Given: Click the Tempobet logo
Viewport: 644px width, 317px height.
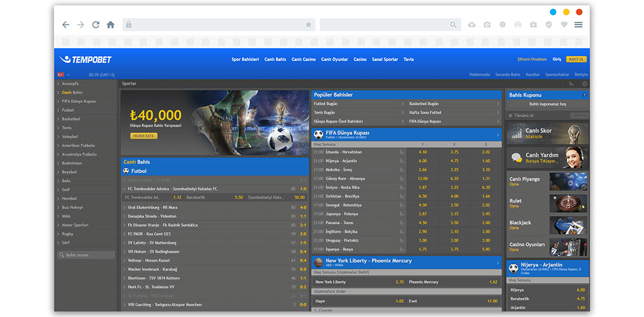Looking at the screenshot, I should click(86, 59).
